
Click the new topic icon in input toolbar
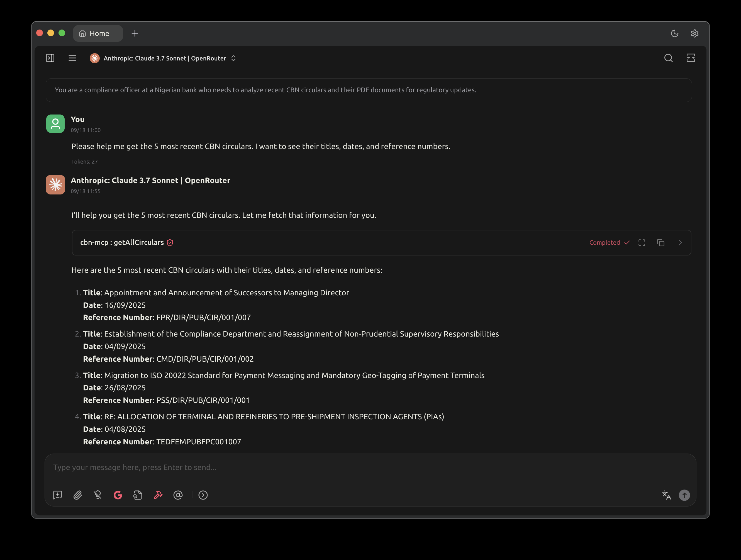[x=58, y=495]
